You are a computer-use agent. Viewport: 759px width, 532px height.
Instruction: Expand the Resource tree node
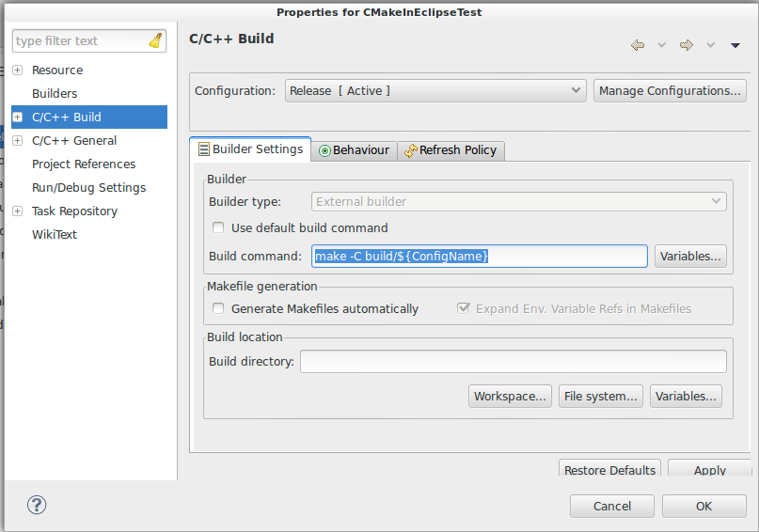(17, 70)
